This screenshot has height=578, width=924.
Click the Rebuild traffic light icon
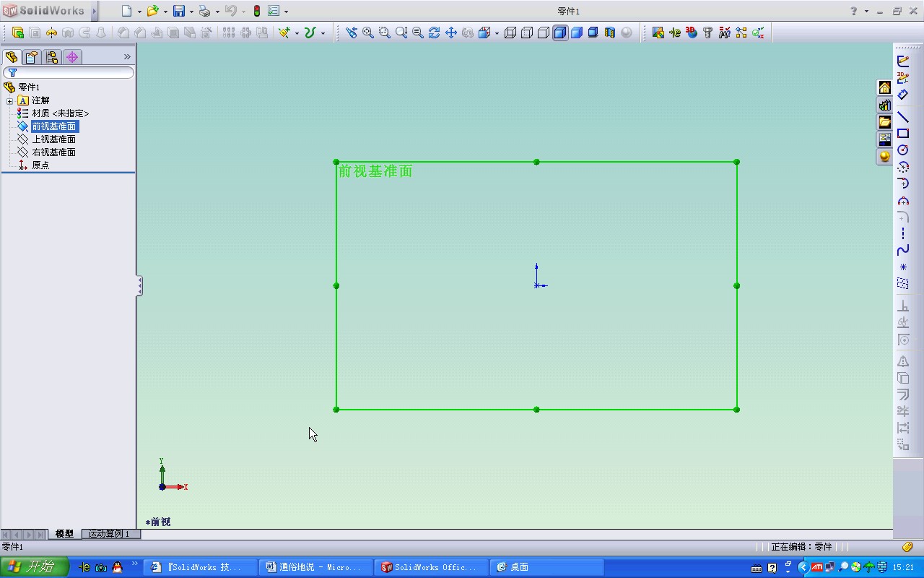point(256,11)
